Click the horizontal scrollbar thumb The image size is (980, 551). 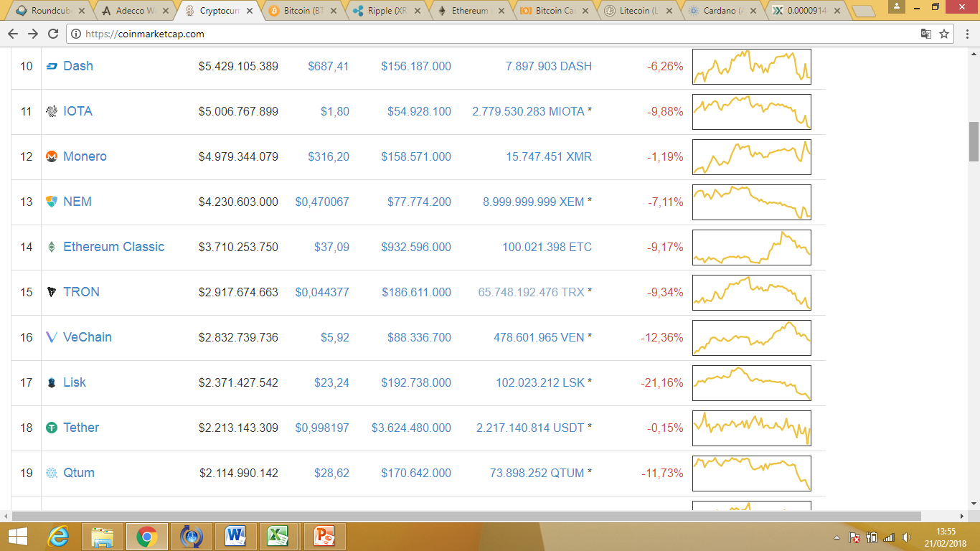(466, 516)
